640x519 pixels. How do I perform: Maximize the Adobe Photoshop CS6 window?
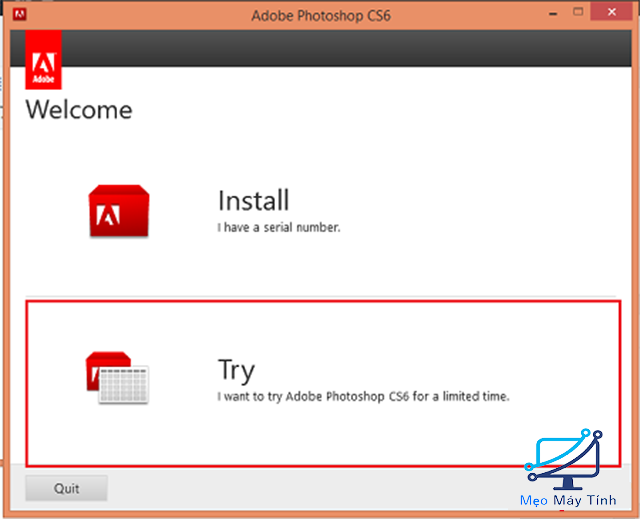[x=578, y=12]
